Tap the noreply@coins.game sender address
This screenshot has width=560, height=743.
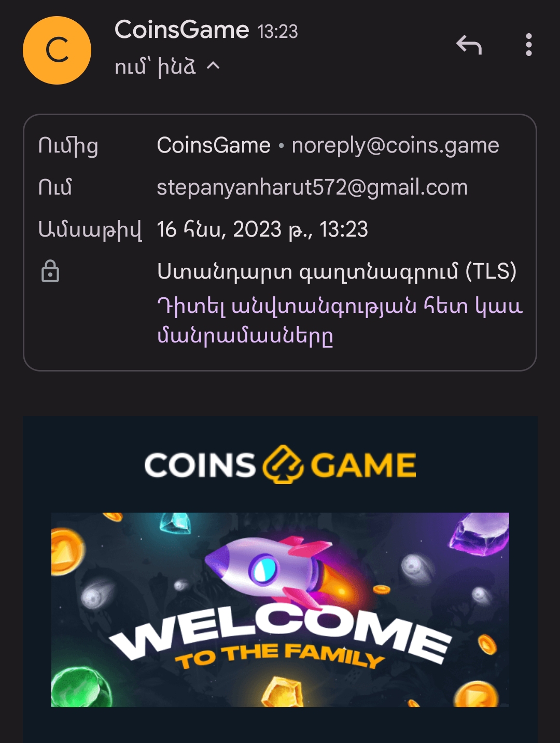tap(395, 145)
